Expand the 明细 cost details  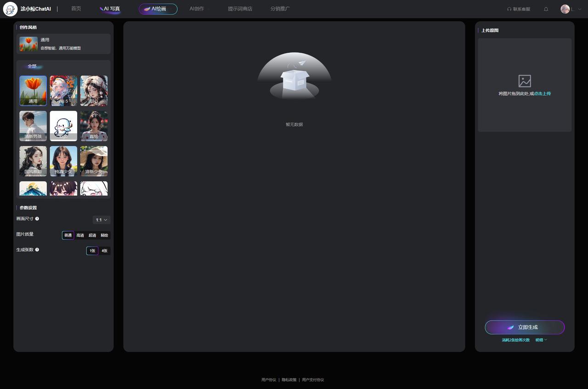[x=541, y=340]
